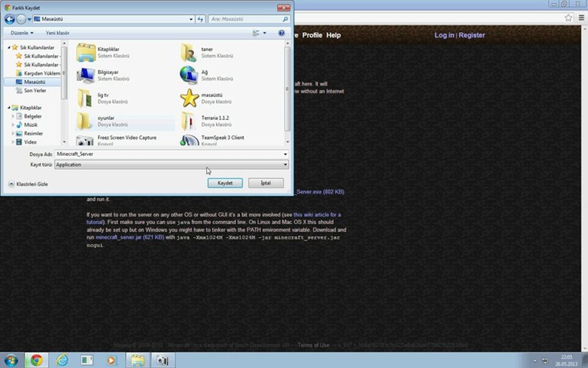Viewport: 588px width, 368px height.
Task: Toggle Klasörleri Gizle to hide folders
Action: [x=28, y=184]
